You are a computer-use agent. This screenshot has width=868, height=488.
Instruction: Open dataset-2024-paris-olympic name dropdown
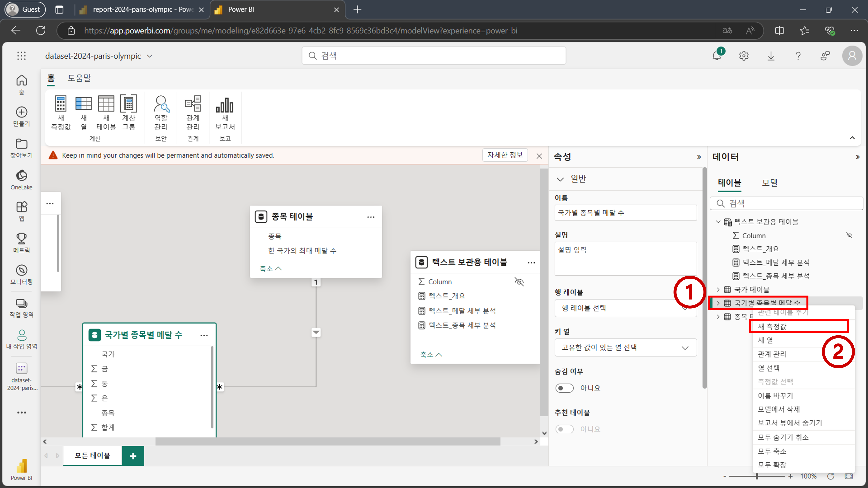[x=150, y=56]
